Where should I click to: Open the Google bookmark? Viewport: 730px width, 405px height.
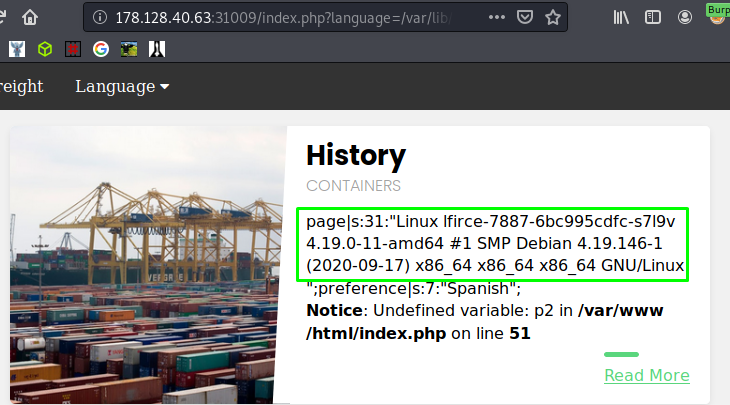point(101,47)
